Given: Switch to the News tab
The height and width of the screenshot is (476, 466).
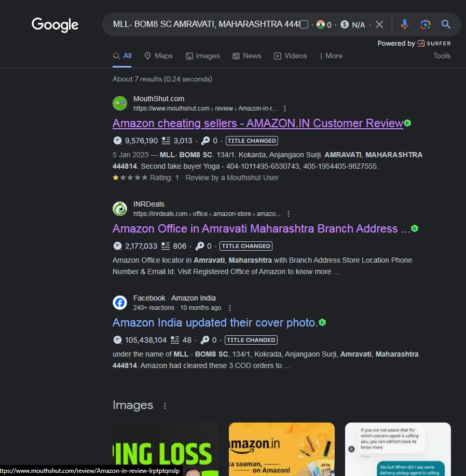Looking at the screenshot, I should coord(247,56).
